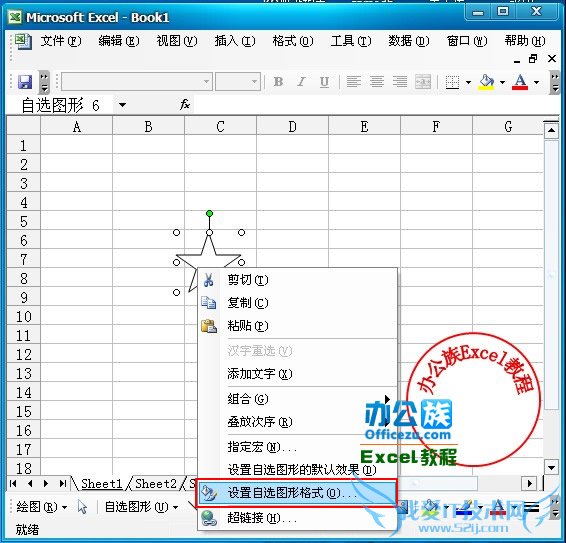The width and height of the screenshot is (566, 543).
Task: Toggle Italic formatting
Action: pos(301,82)
